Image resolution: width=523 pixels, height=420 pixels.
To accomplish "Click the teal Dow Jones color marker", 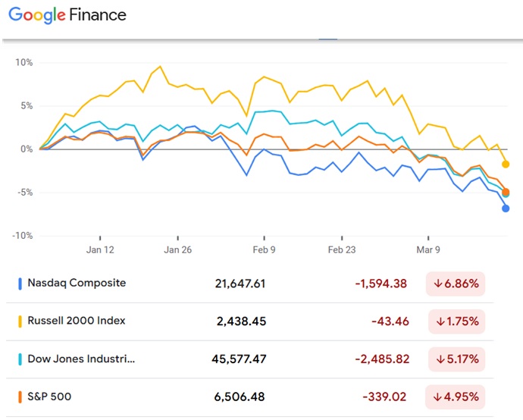I will [x=20, y=359].
